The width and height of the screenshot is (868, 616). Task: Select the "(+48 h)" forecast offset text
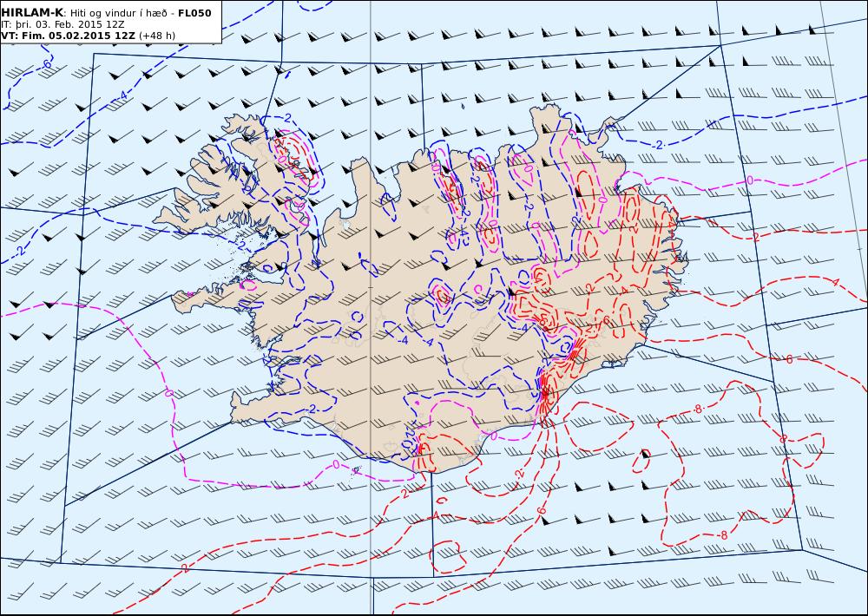(x=156, y=36)
